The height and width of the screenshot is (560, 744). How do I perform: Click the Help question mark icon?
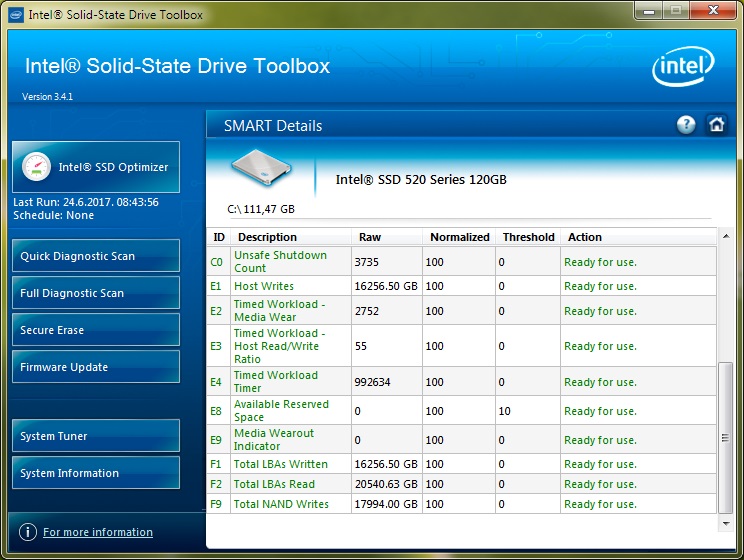pyautogui.click(x=686, y=125)
